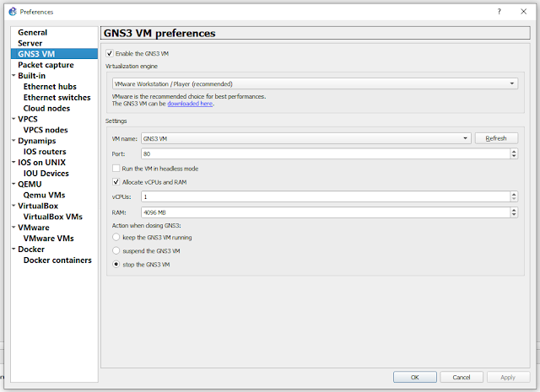Uncheck Enable the GNS3 VM checkbox

pyautogui.click(x=110, y=53)
